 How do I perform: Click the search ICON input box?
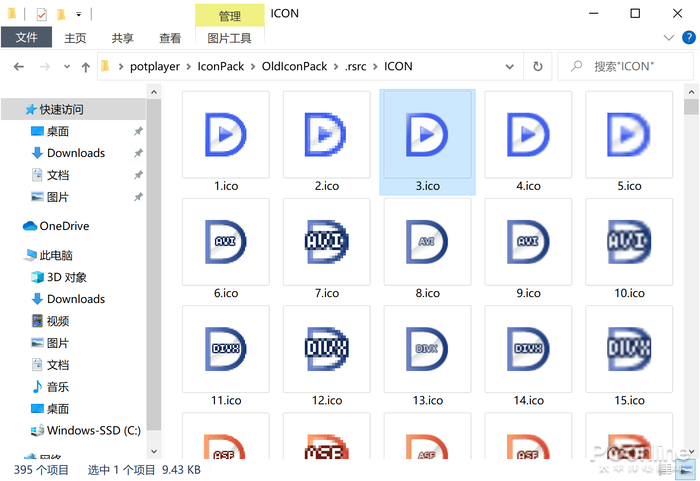pos(625,67)
